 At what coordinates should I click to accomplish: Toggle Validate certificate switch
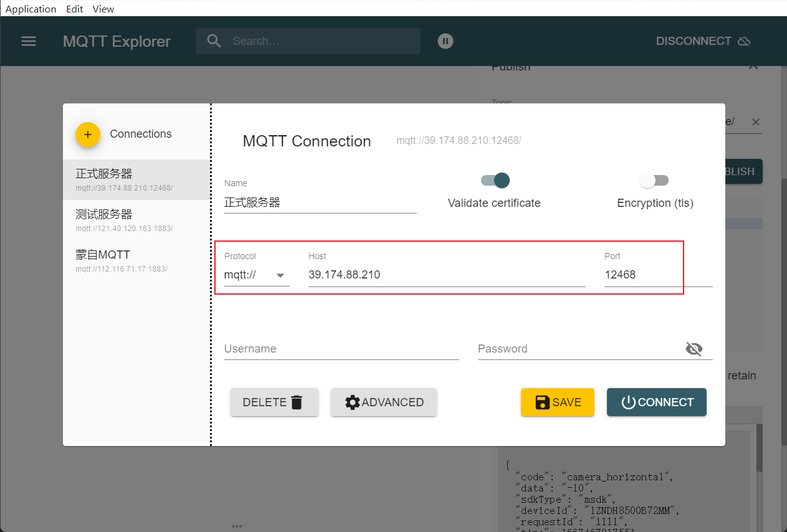click(x=495, y=181)
